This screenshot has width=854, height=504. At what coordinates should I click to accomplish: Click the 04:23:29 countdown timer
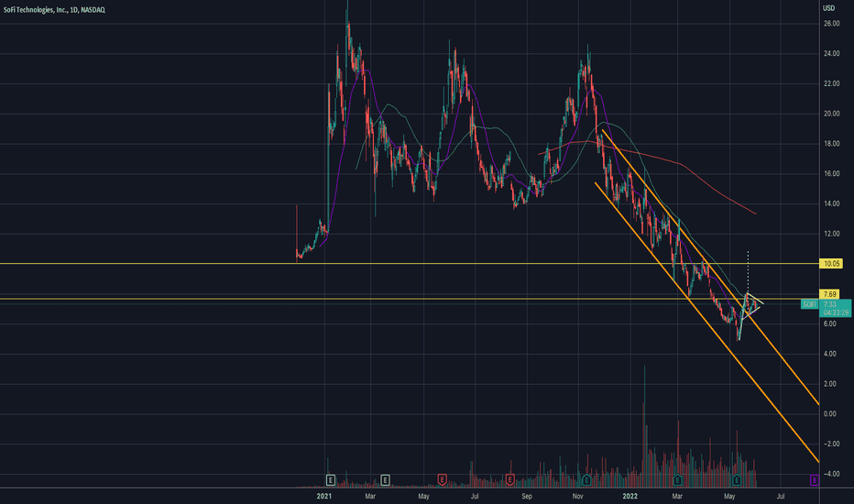(x=836, y=312)
